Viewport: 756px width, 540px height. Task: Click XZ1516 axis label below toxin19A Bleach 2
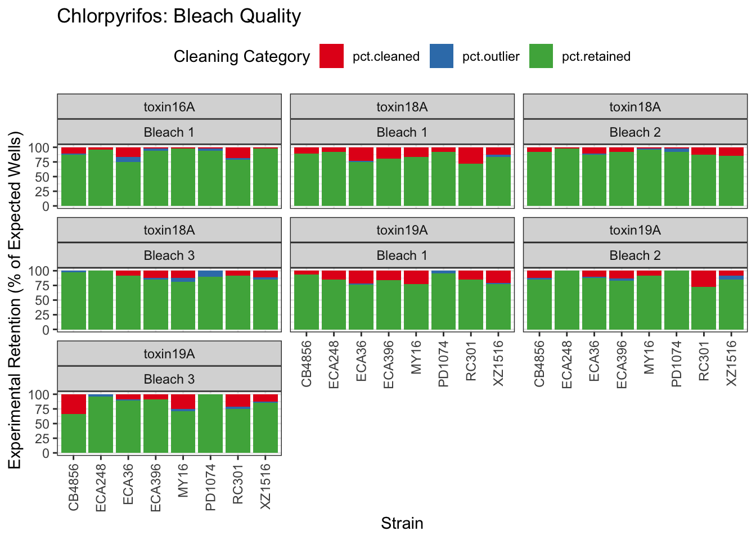731,363
